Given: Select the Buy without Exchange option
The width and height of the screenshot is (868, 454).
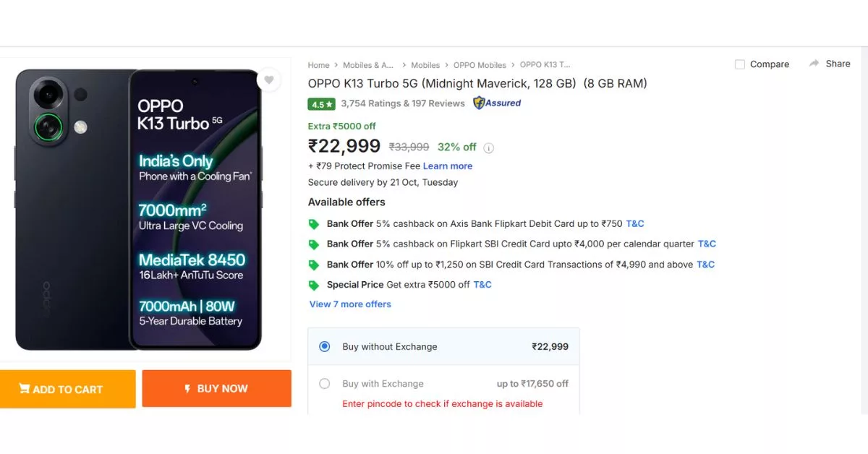Looking at the screenshot, I should click(325, 346).
